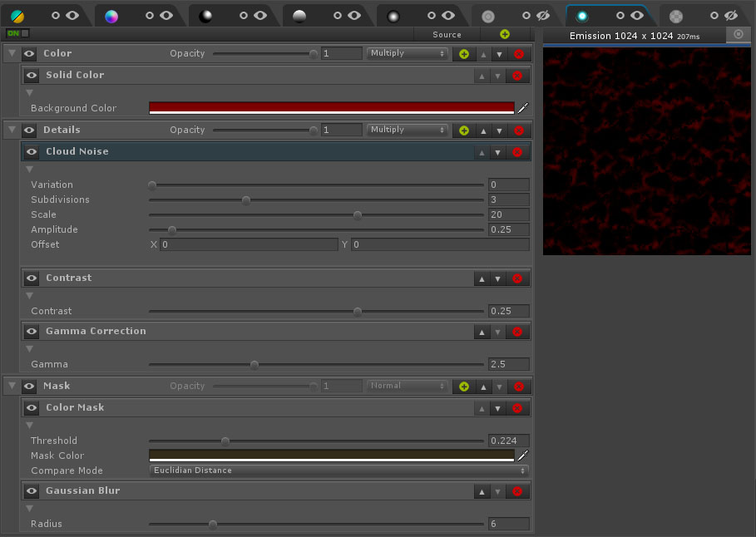Click the Emission texture preview
Screen dimensions: 756x537
coord(646,151)
